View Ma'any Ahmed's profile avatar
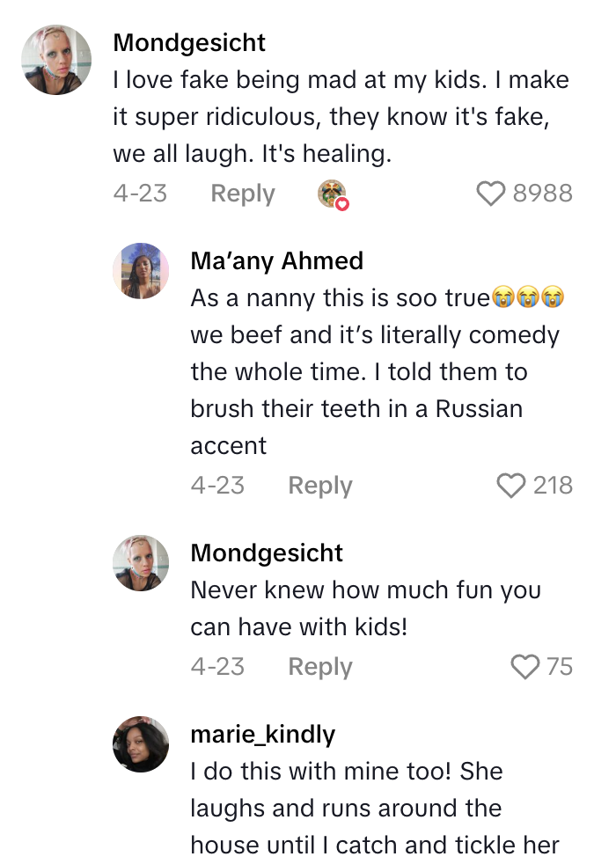Image resolution: width=616 pixels, height=864 pixels. coord(141,271)
